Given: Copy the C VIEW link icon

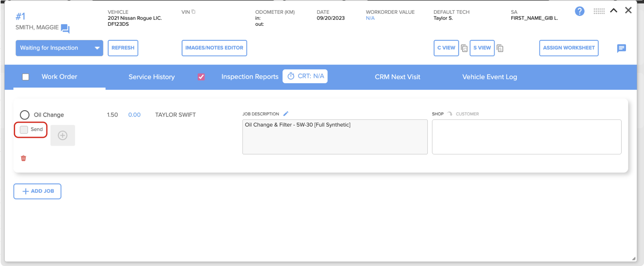Looking at the screenshot, I should click(x=464, y=48).
